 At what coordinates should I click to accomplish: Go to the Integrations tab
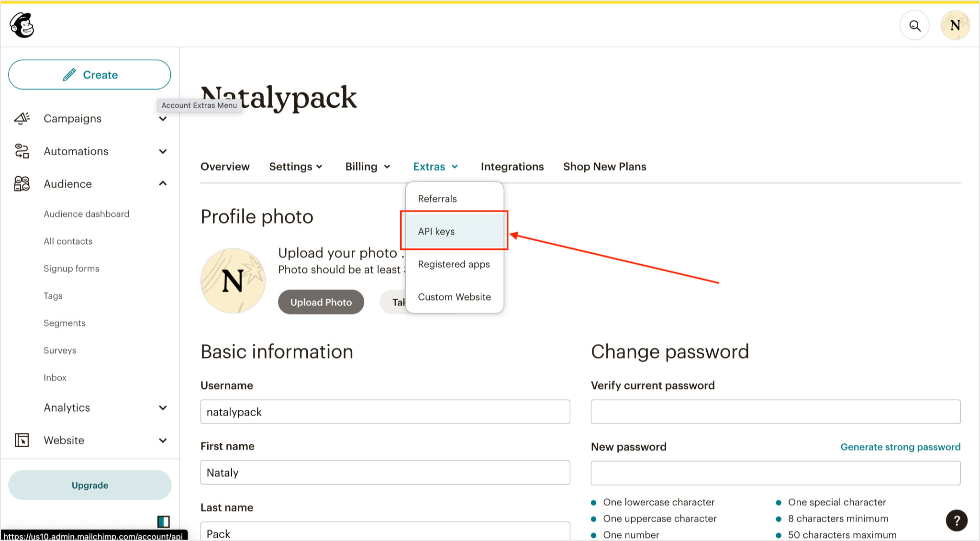512,167
